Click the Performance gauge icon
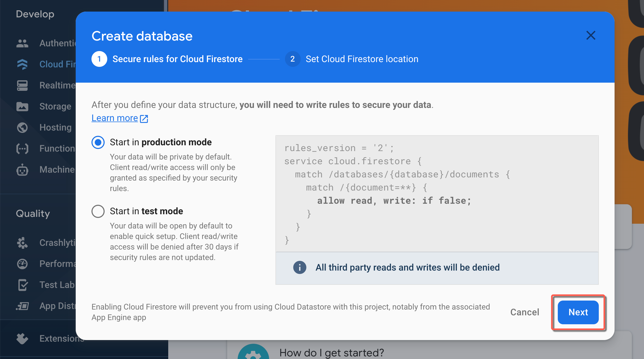This screenshot has height=359, width=644. coord(22,264)
